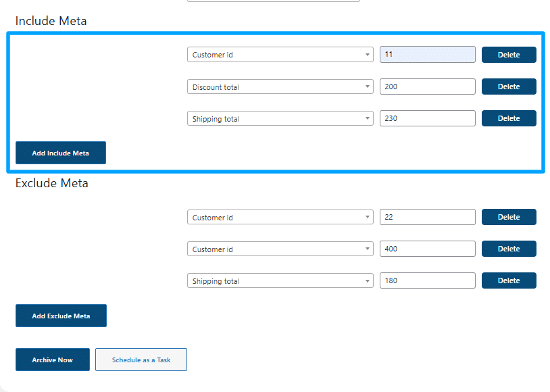This screenshot has height=392, width=550.
Task: Click the Add Include Meta button
Action: click(61, 153)
